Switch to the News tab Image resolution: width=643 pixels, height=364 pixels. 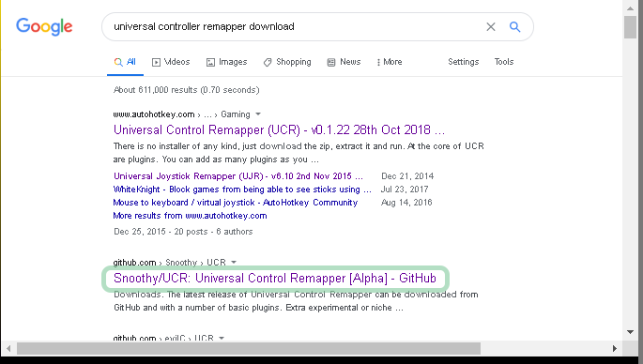[344, 62]
